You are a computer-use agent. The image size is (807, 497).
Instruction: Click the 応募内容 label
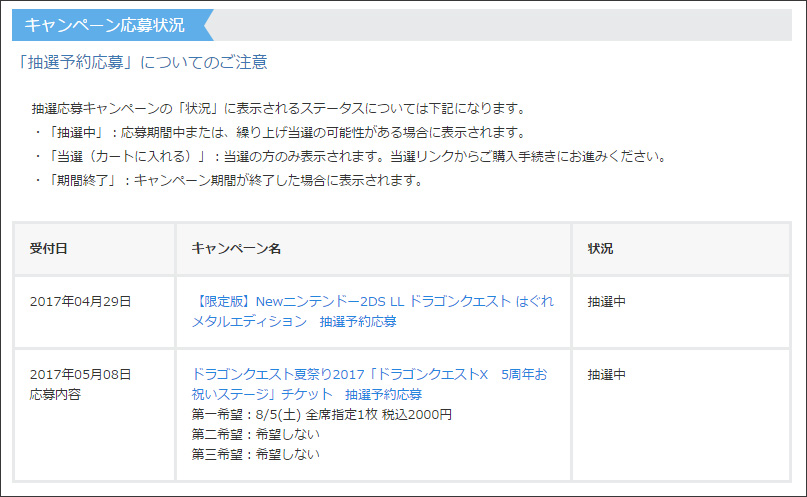(55, 395)
